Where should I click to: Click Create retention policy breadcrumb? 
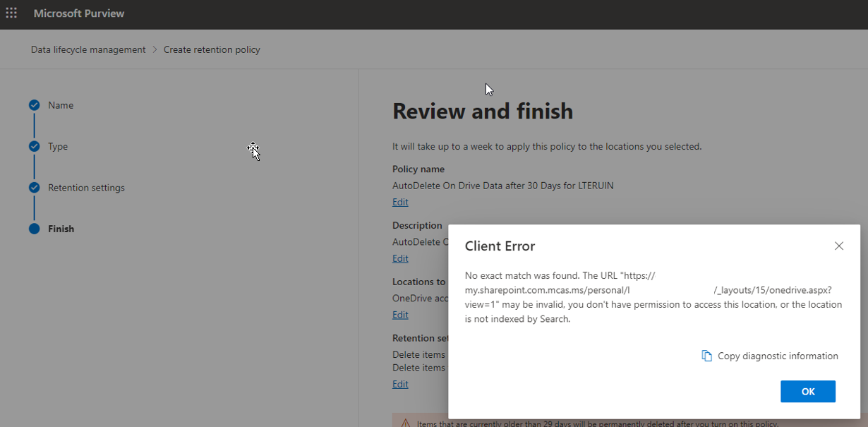click(x=212, y=49)
